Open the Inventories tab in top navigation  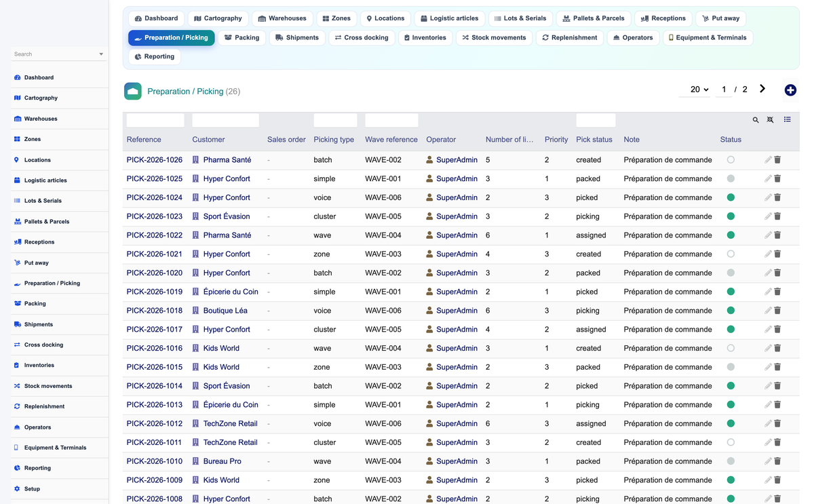(425, 38)
